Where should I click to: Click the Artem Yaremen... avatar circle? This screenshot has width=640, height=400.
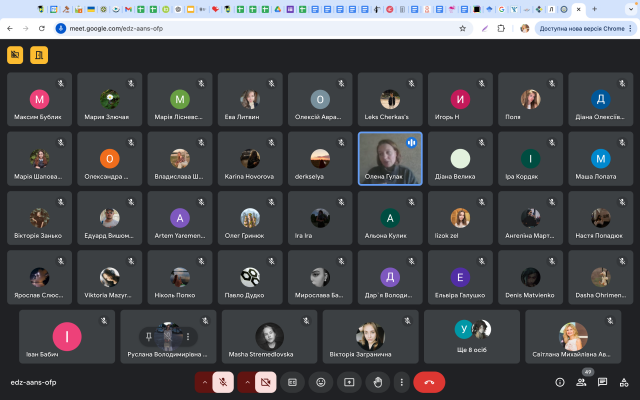[x=180, y=218]
